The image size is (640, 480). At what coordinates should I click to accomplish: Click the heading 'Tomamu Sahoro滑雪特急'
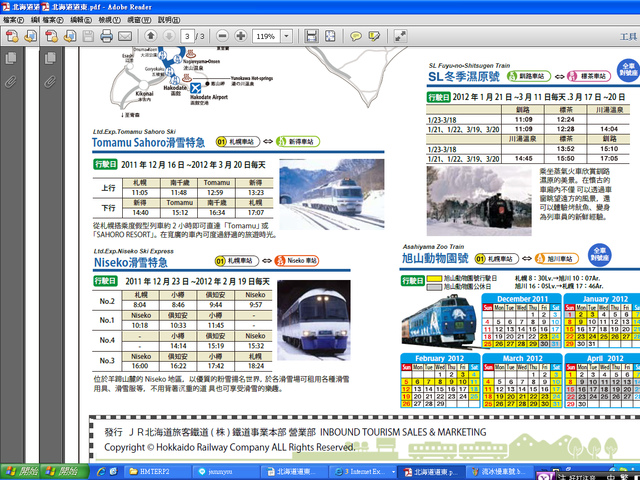point(148,142)
